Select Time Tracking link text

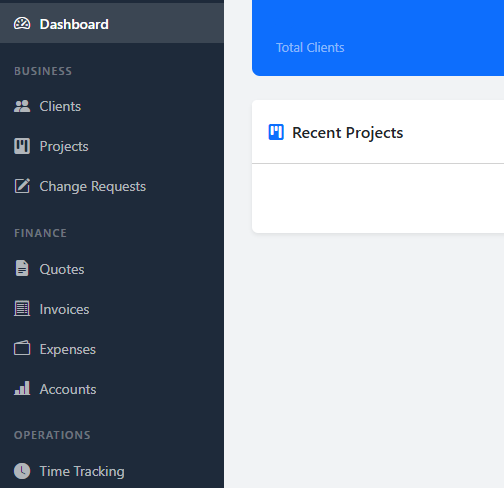point(82,471)
